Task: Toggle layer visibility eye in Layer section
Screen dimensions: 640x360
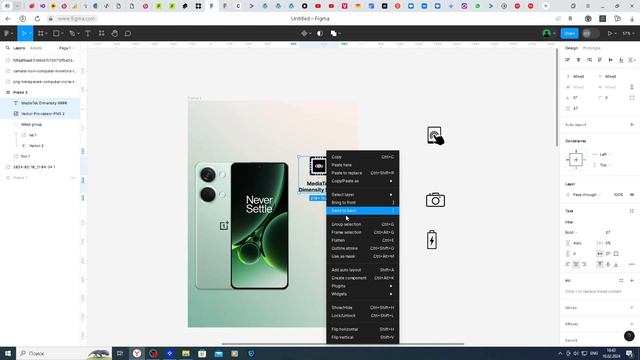Action: pos(632,195)
